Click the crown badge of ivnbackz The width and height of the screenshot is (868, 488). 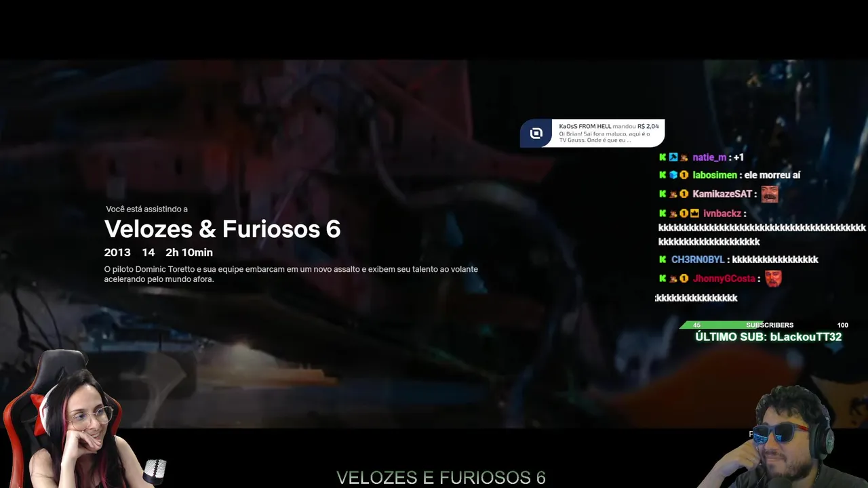click(x=694, y=213)
